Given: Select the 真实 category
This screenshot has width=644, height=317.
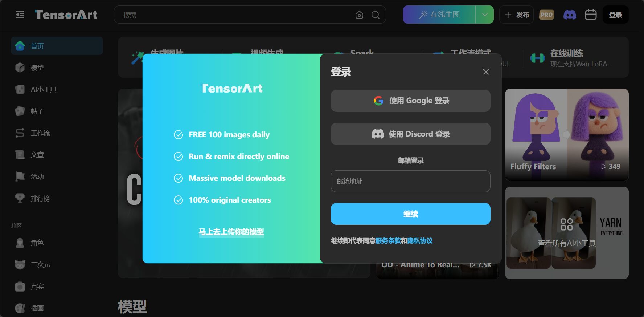Looking at the screenshot, I should coord(57,286).
